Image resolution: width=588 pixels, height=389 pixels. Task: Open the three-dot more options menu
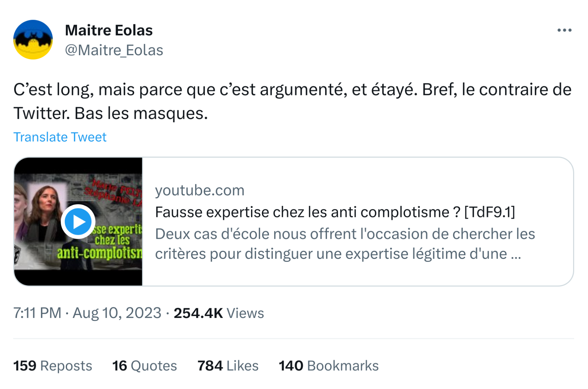click(x=564, y=30)
